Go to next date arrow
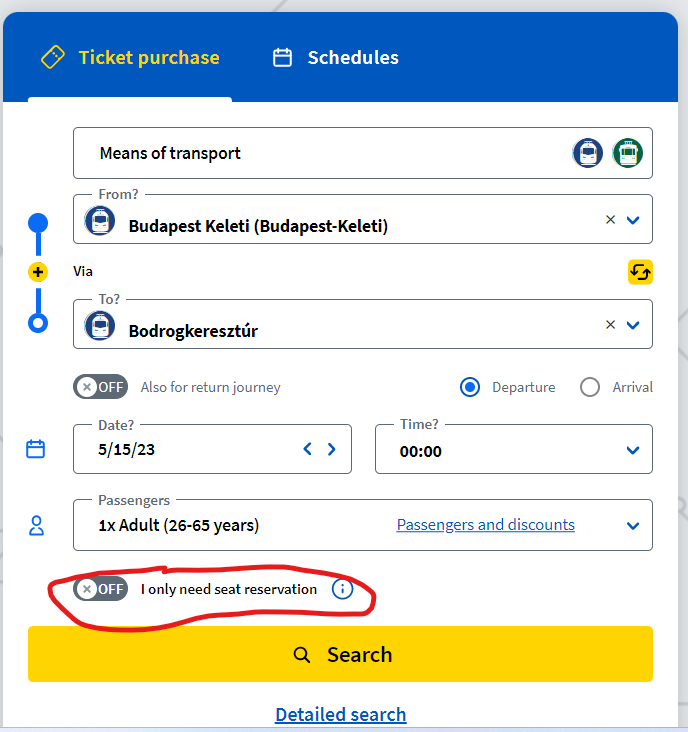This screenshot has width=688, height=732. (x=332, y=450)
